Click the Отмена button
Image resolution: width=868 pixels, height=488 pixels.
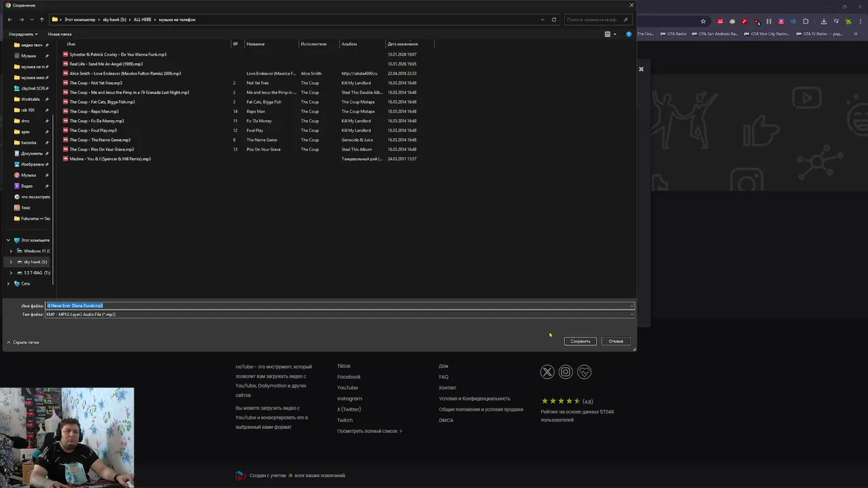click(616, 341)
